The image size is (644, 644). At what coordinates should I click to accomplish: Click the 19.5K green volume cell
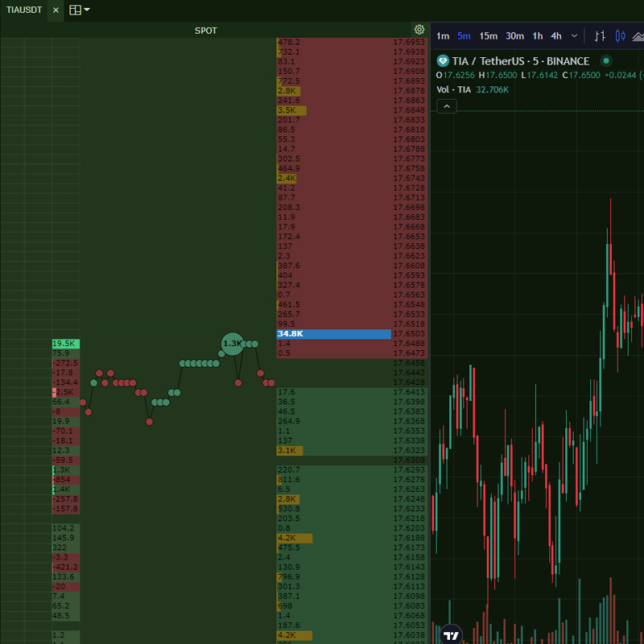(x=65, y=344)
